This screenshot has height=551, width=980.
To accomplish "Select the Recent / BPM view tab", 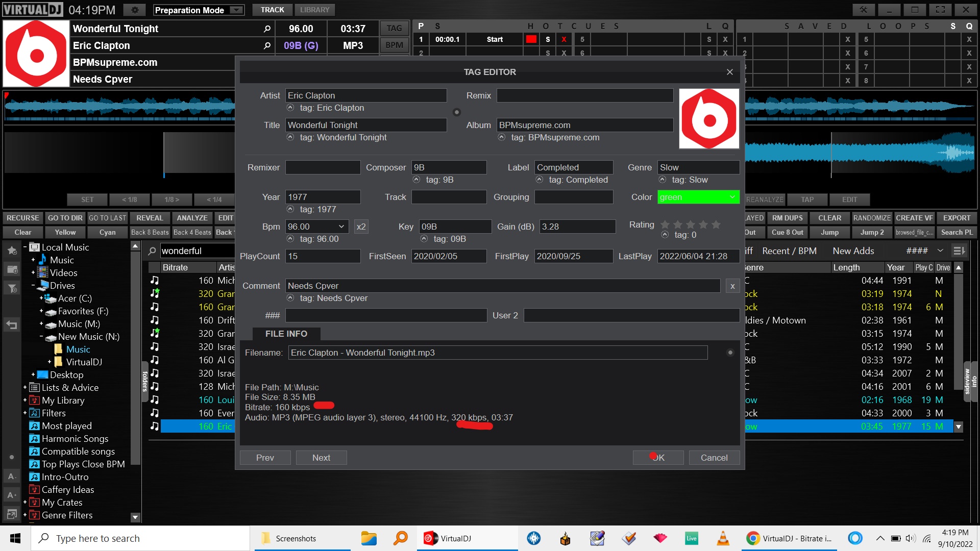I will 789,251.
